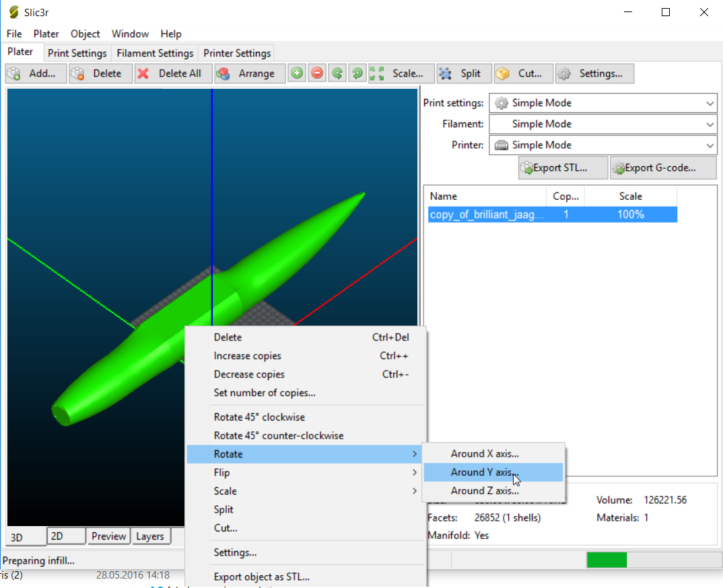
Task: Open the Print settings dropdown
Action: coord(603,103)
